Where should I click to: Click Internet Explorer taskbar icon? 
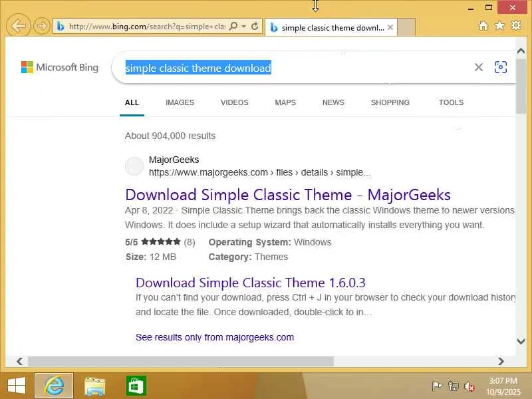(x=54, y=386)
